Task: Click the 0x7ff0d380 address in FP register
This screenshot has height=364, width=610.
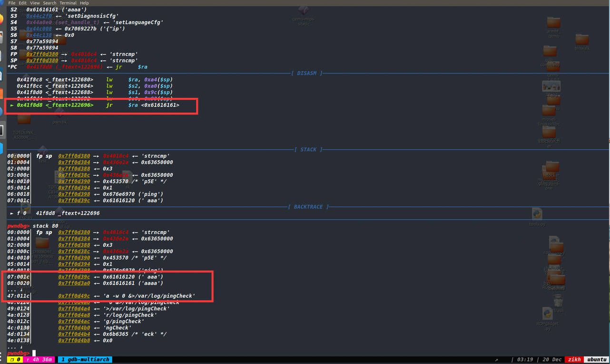Action: (x=42, y=54)
